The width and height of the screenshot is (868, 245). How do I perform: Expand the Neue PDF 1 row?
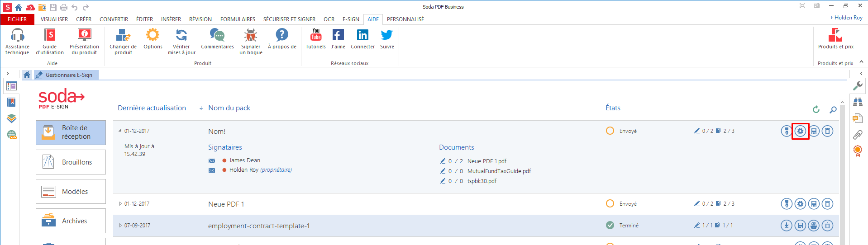[120, 204]
